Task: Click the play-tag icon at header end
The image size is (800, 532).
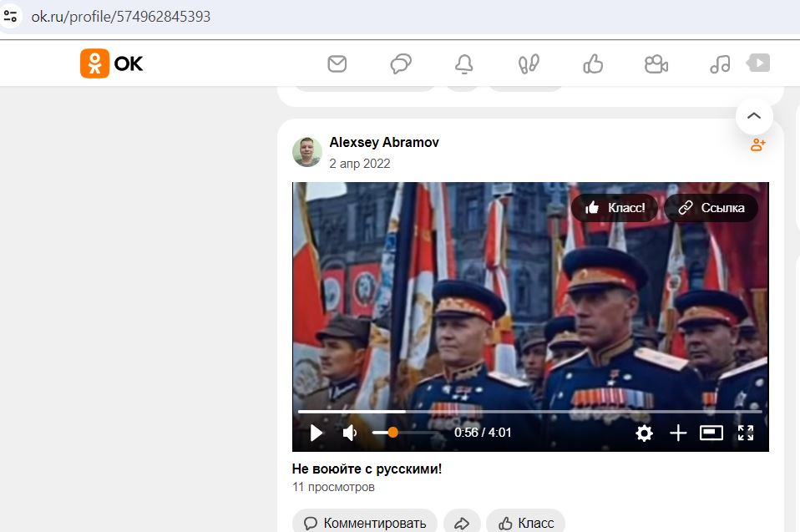Action: (x=758, y=63)
